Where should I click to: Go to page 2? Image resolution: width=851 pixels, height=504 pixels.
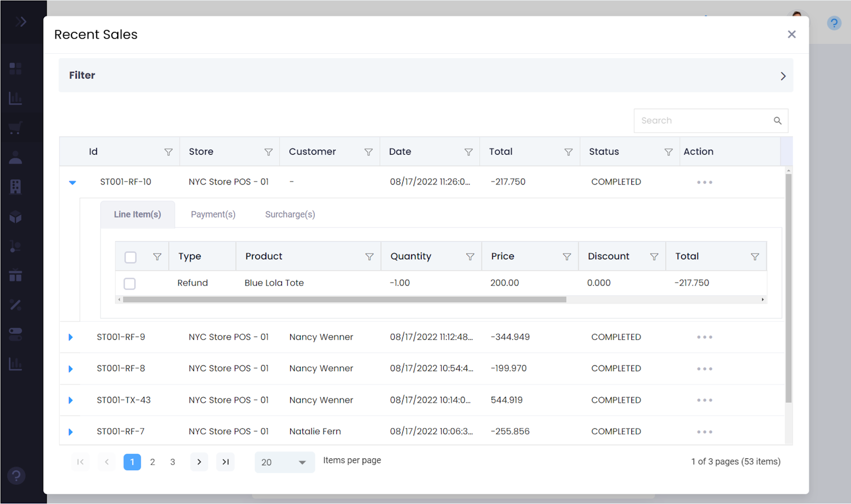coord(153,462)
